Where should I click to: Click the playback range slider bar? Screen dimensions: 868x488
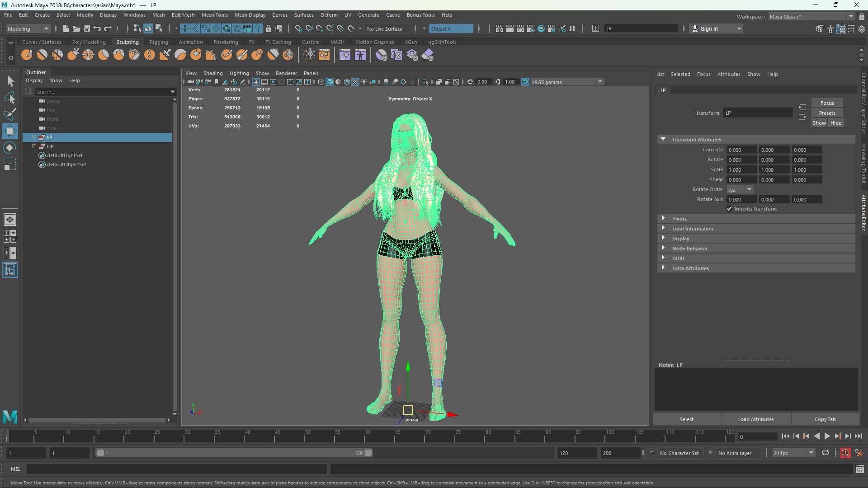[234, 453]
